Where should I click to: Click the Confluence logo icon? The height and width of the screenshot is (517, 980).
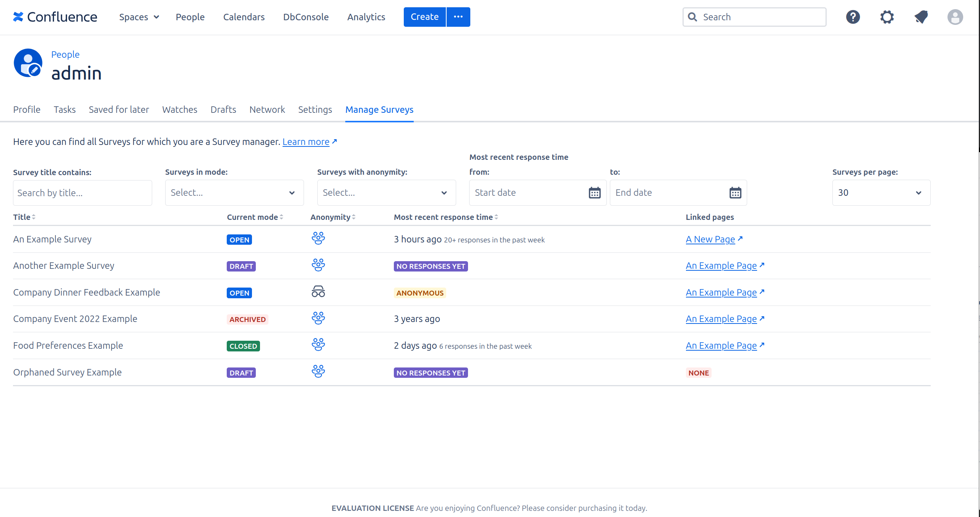pos(18,17)
